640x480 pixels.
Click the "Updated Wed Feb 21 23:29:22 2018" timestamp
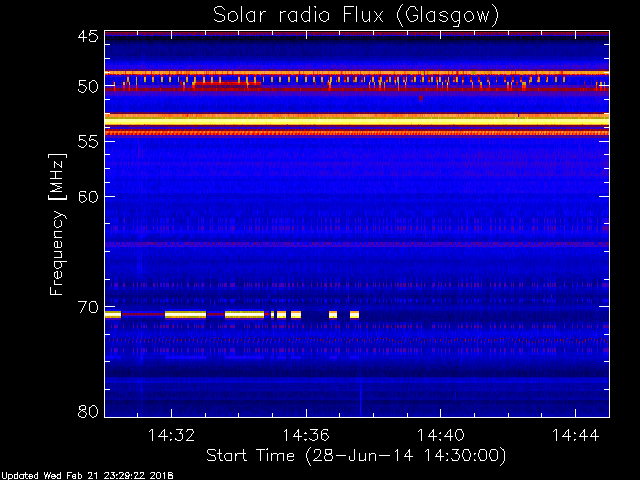87,476
